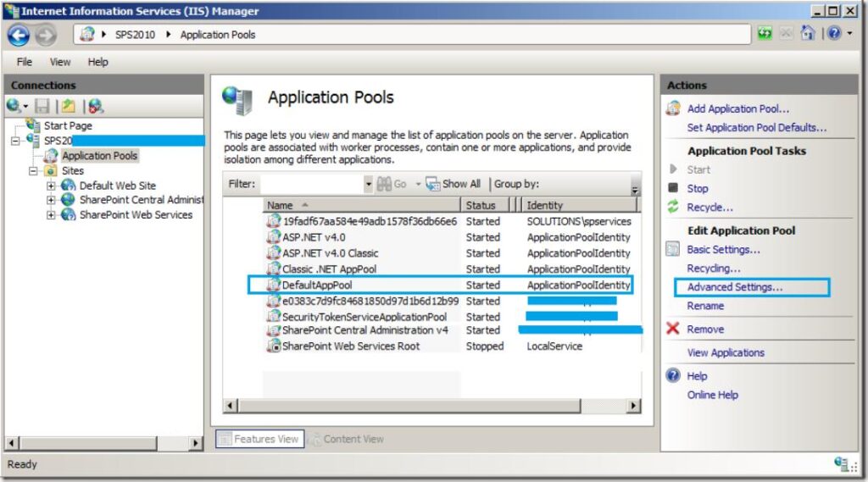
Task: Click the Create New Connection globe icon
Action: coord(14,105)
